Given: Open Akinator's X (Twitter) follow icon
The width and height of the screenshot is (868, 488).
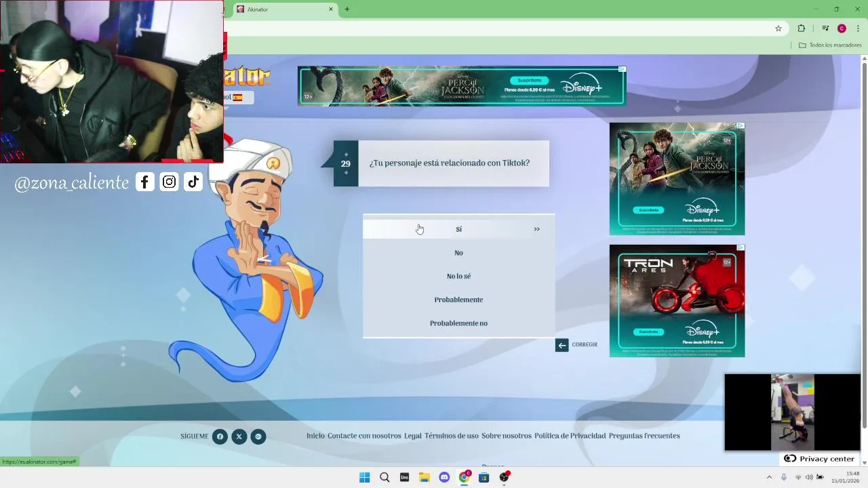Looking at the screenshot, I should tap(239, 436).
